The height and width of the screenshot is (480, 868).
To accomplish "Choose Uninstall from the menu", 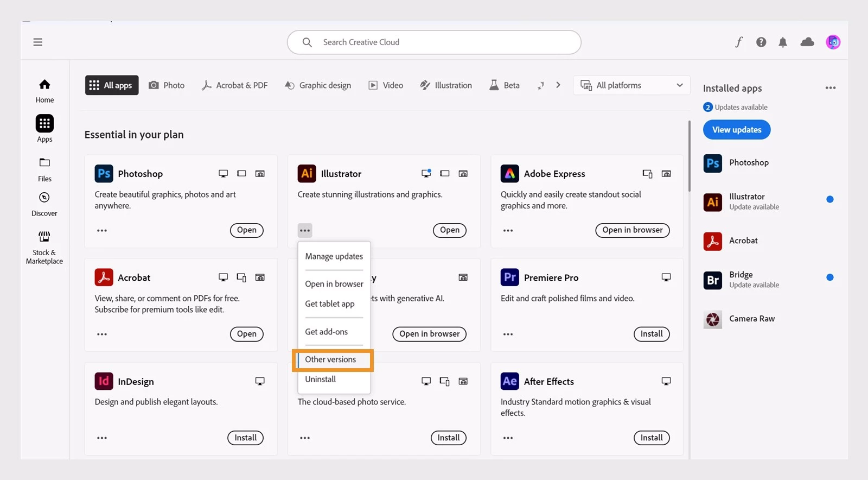I will point(321,379).
